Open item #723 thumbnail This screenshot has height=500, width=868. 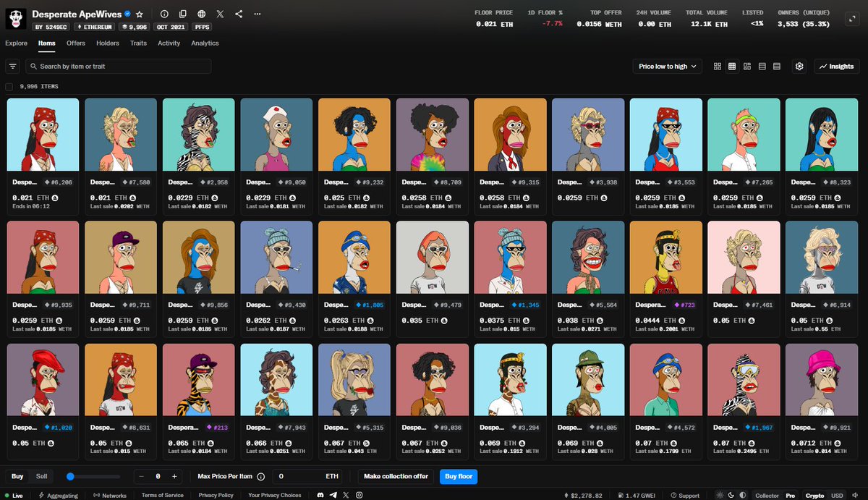tap(665, 258)
